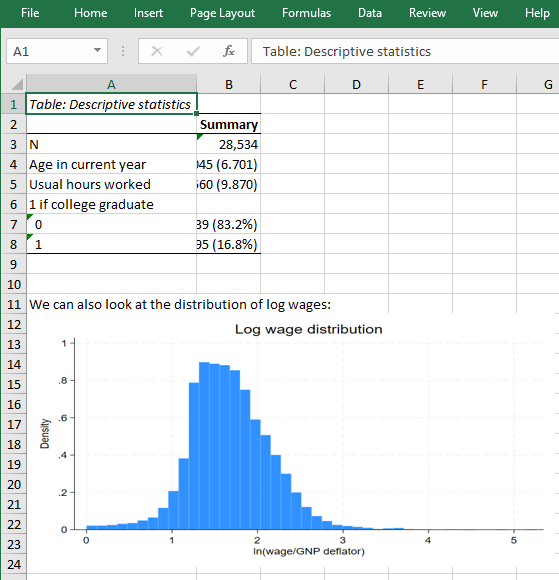Click the Select All corner triangle
The height and width of the screenshot is (580, 559).
[x=17, y=84]
